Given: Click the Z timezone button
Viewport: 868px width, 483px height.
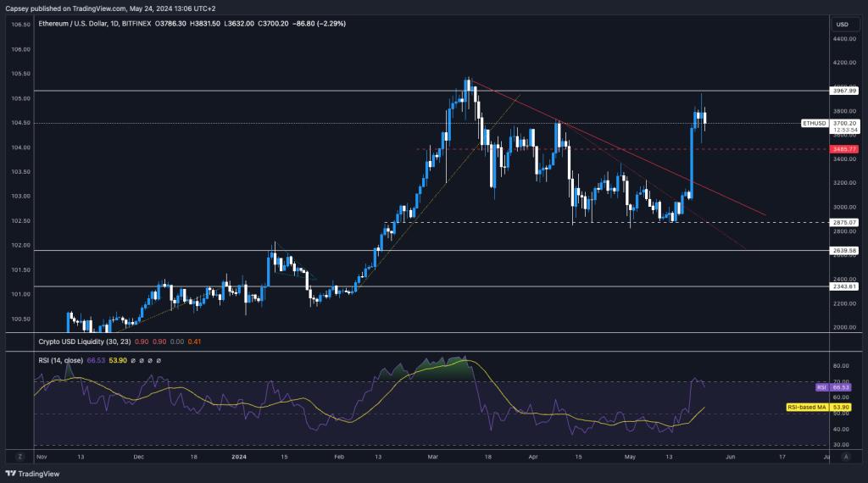Looking at the screenshot, I should (832, 458).
